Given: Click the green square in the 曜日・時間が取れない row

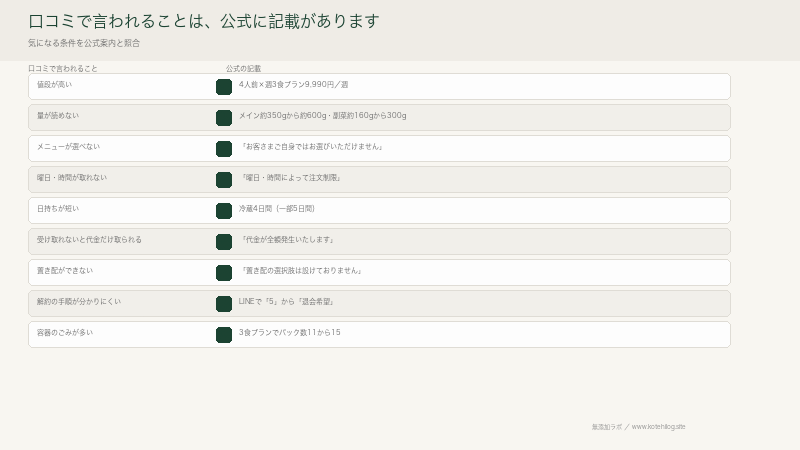Looking at the screenshot, I should click(x=224, y=180).
